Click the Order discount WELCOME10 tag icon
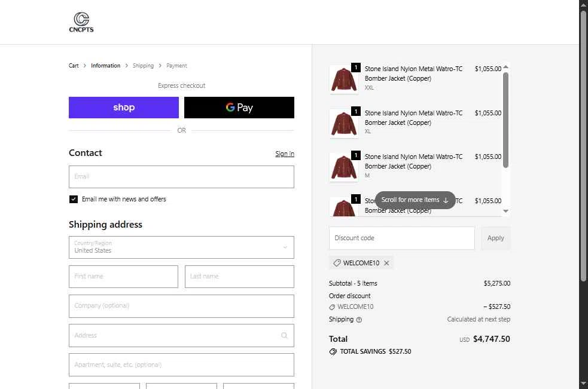This screenshot has width=588, height=389. (332, 307)
